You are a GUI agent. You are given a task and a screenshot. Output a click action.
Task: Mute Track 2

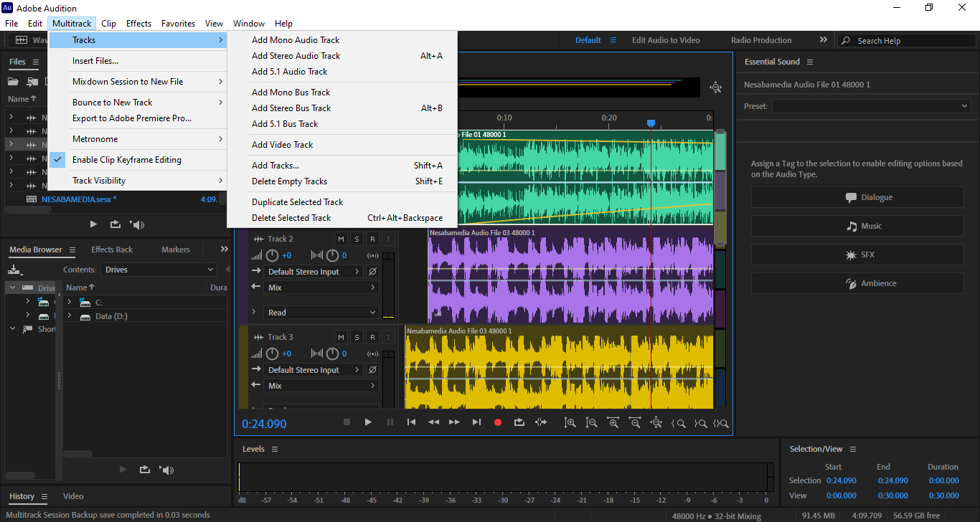341,239
